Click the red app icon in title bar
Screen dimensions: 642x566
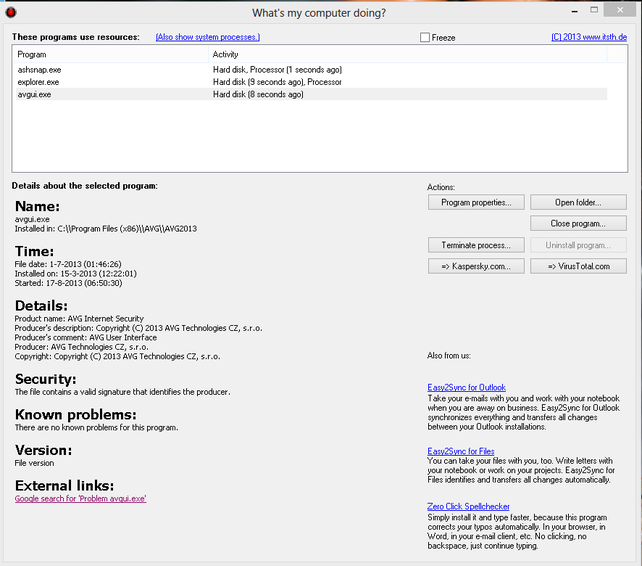11,12
